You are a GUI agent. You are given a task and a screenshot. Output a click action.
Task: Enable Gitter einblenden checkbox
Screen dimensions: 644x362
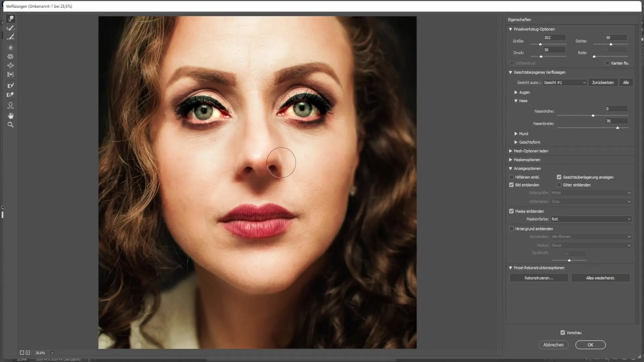click(x=559, y=185)
